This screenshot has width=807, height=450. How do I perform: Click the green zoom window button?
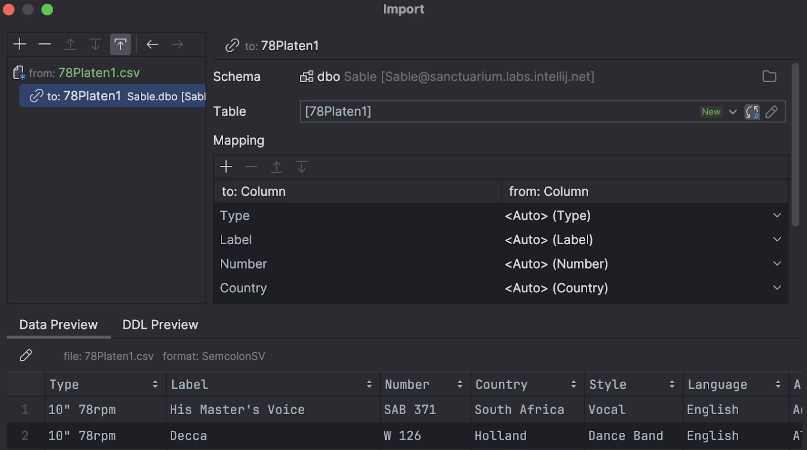point(47,9)
